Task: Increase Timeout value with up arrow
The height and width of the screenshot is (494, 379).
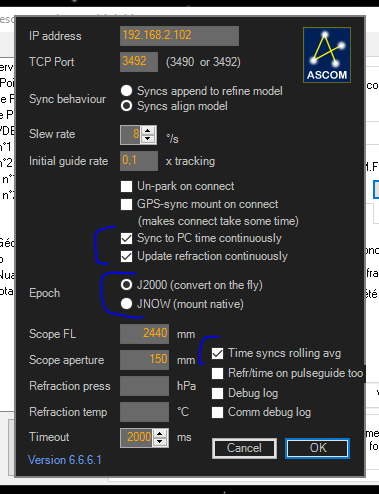Action: tap(160, 434)
